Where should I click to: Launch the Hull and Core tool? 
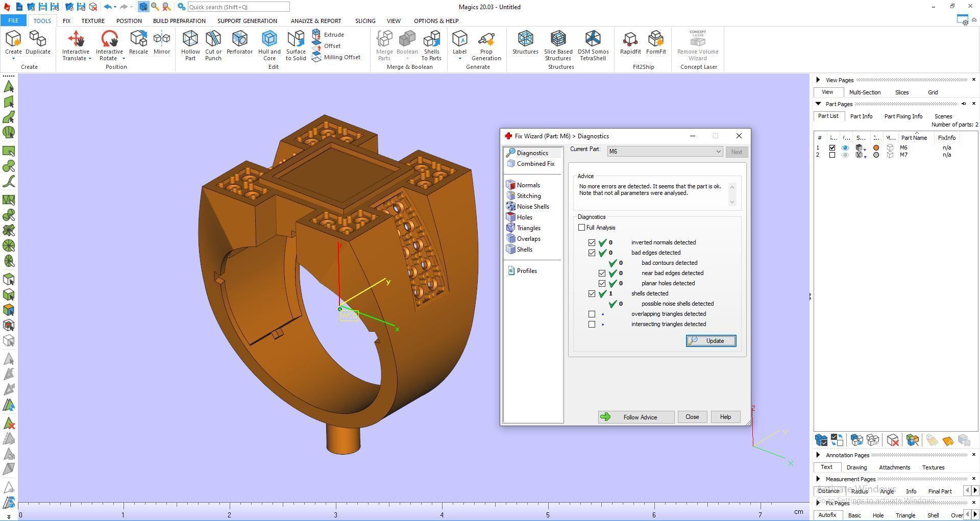click(x=269, y=45)
